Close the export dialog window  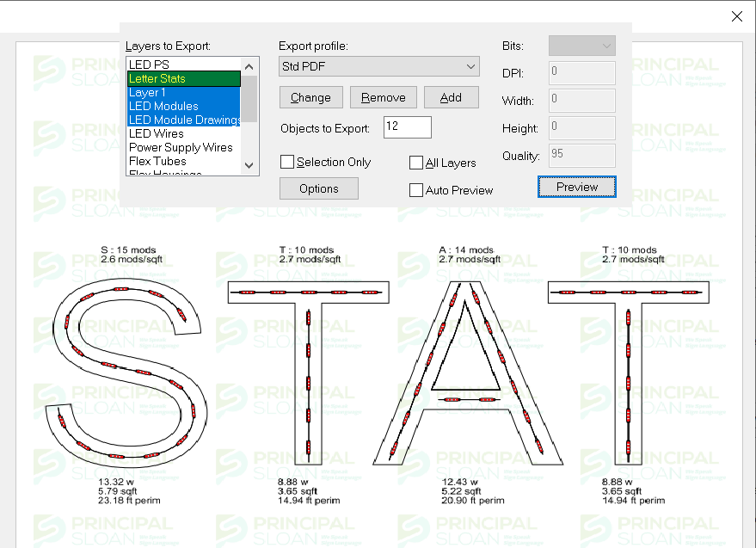[x=736, y=16]
